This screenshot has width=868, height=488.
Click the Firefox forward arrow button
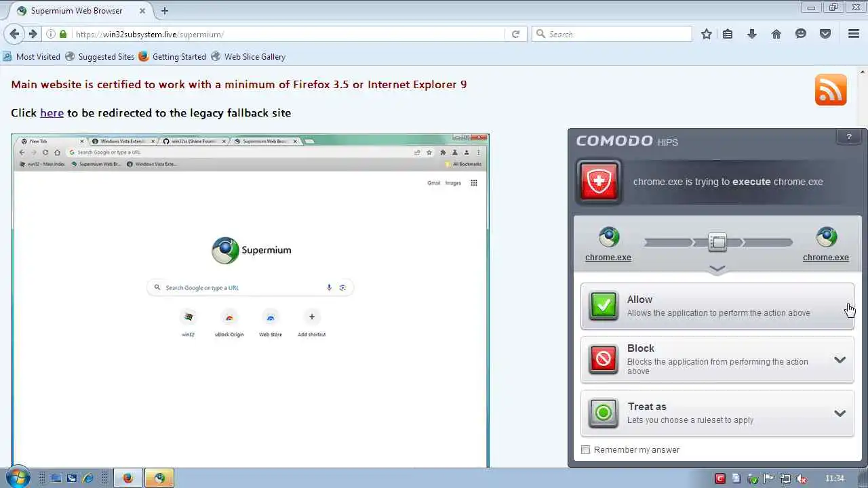[33, 34]
